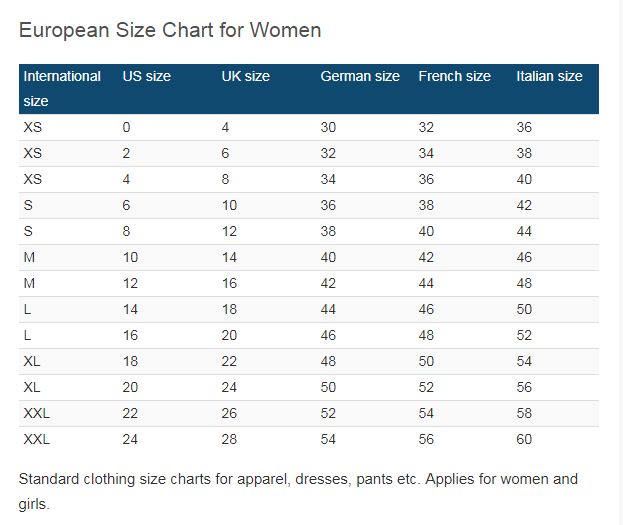Image resolution: width=623 pixels, height=525 pixels.
Task: Click the US size 24 cell
Action: (131, 440)
